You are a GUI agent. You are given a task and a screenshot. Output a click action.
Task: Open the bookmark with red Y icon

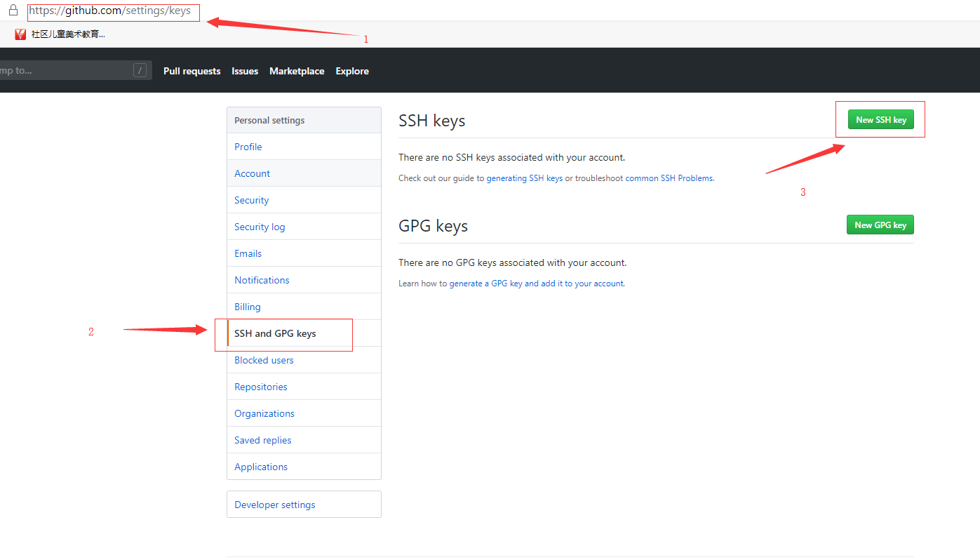pyautogui.click(x=60, y=34)
